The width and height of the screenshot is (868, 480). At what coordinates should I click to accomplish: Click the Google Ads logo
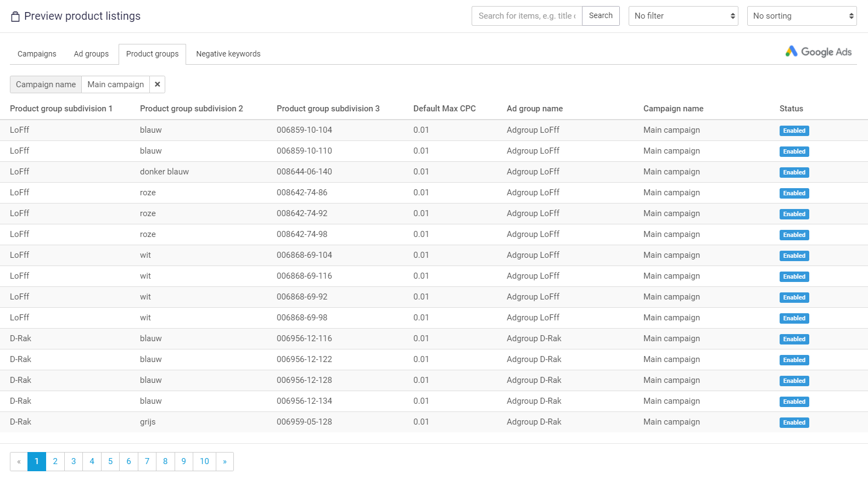818,52
